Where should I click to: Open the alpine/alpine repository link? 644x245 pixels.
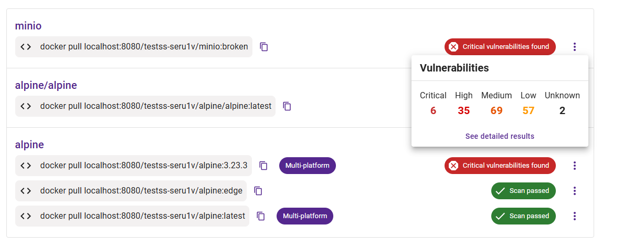coord(46,85)
